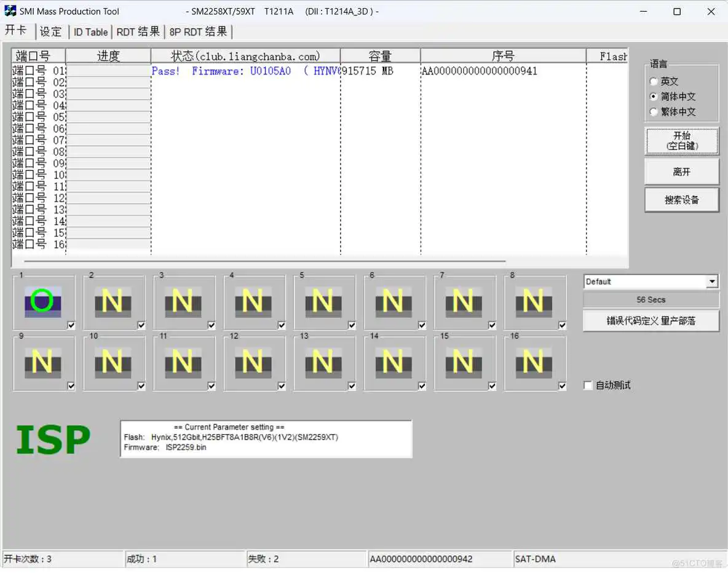728x573 pixels.
Task: Click the port 2 N status icon
Action: coord(113,302)
